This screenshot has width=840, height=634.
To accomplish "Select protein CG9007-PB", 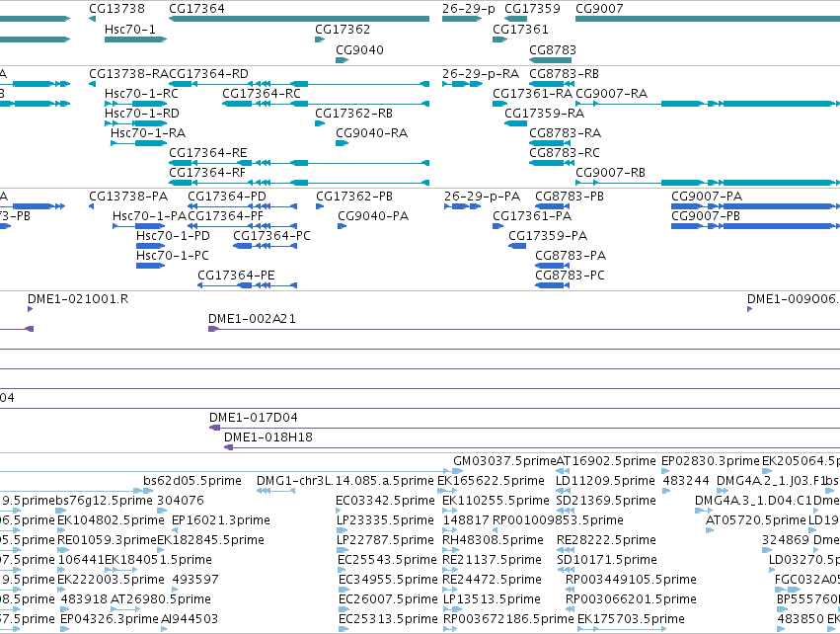I will [x=755, y=226].
